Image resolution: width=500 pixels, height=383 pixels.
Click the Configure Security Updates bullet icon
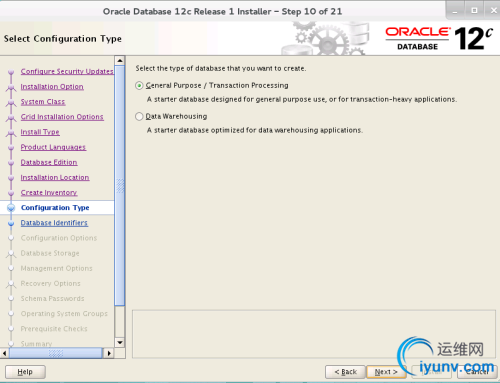pos(11,72)
